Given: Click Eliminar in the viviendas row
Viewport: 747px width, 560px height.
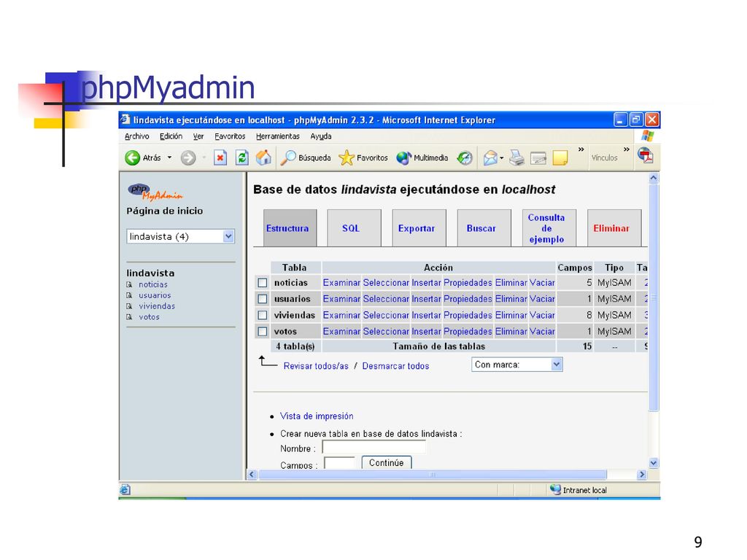Looking at the screenshot, I should (x=511, y=315).
